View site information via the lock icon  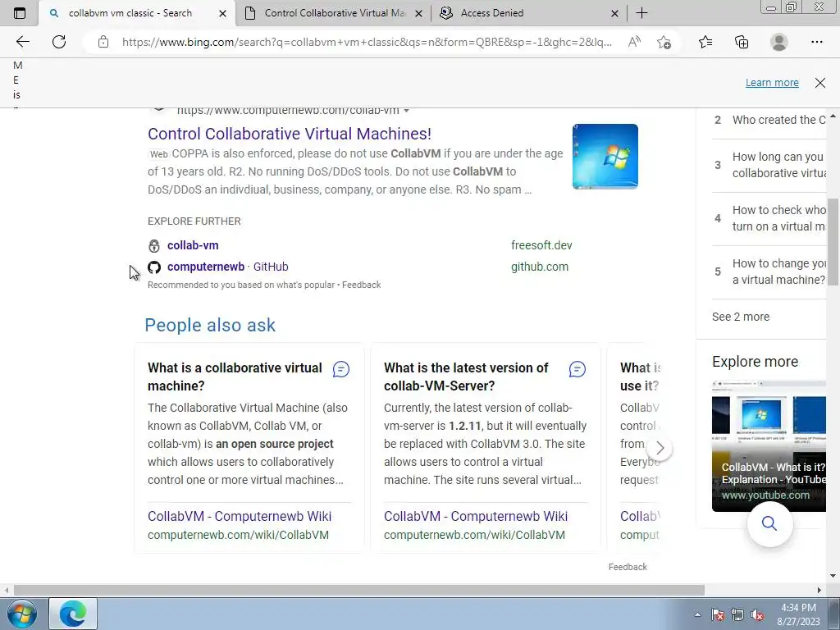pos(103,42)
